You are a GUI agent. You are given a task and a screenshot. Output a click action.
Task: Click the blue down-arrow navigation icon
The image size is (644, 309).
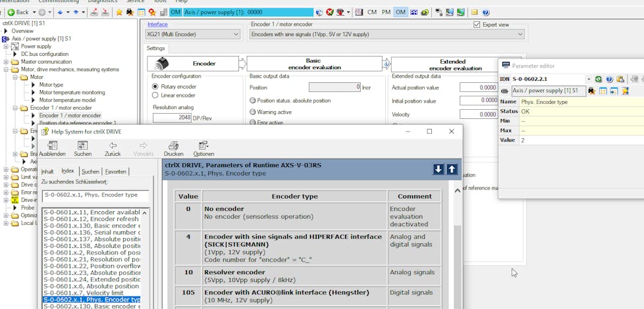point(438,169)
